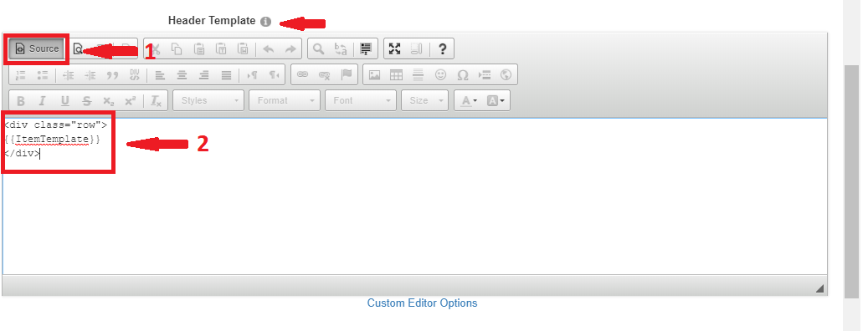868x331 pixels.
Task: Open the Preview icon beside Source
Action: click(78, 48)
